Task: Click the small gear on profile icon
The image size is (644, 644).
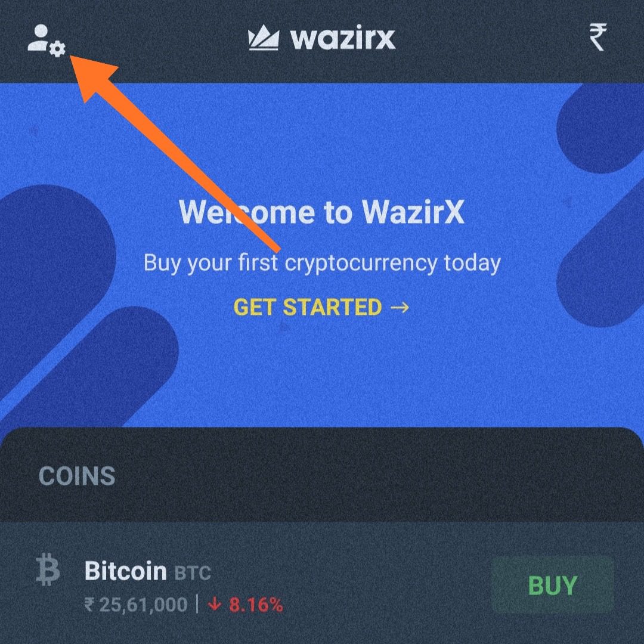Action: (x=57, y=49)
